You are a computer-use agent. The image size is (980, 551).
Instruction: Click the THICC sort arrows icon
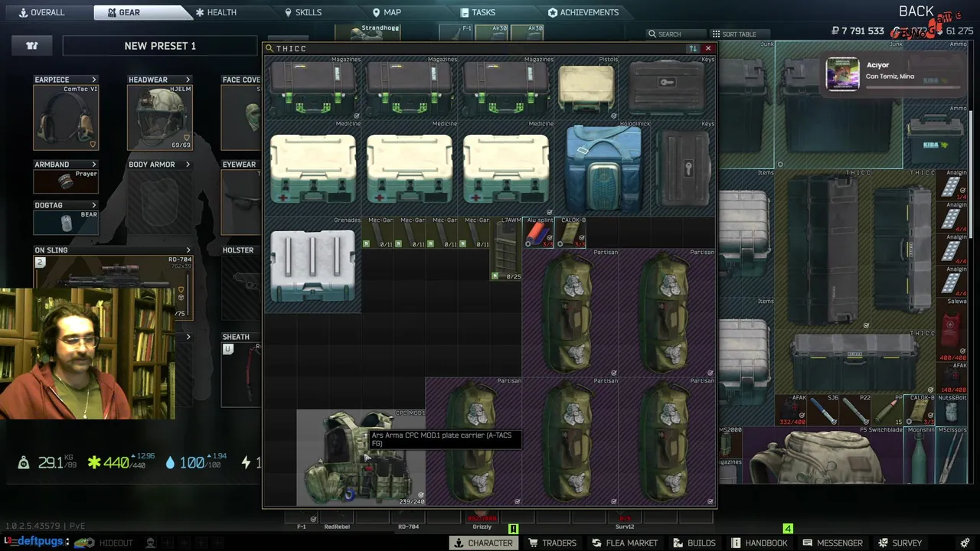coord(693,48)
